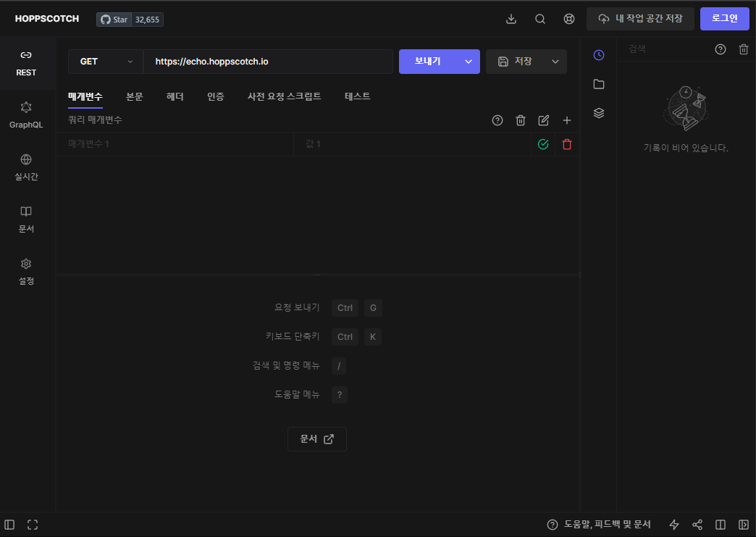756x537 pixels.
Task: Open the search magnifier icon in header
Action: (x=540, y=19)
